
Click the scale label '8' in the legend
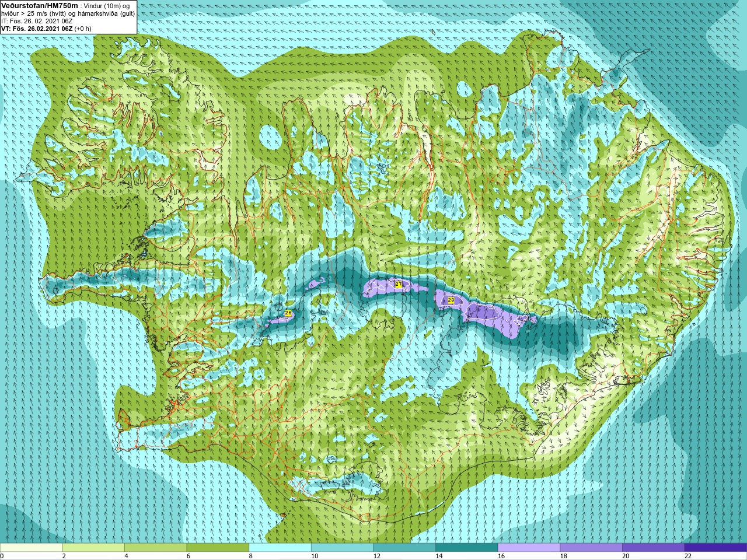(251, 556)
